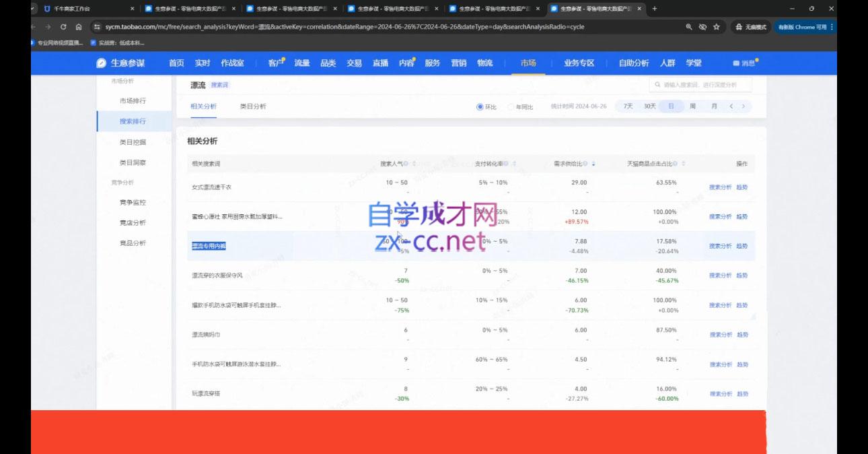Click the 玩漂流穿搭 keyword text
The image size is (868, 454).
click(x=207, y=394)
